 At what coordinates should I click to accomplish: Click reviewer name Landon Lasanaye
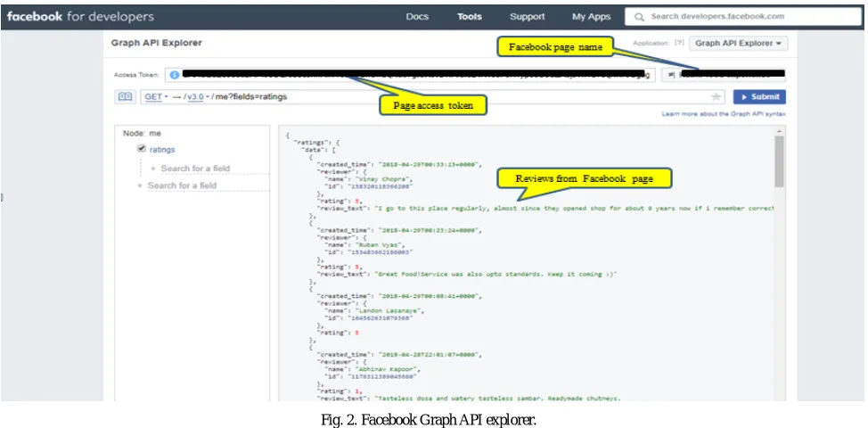click(x=388, y=310)
